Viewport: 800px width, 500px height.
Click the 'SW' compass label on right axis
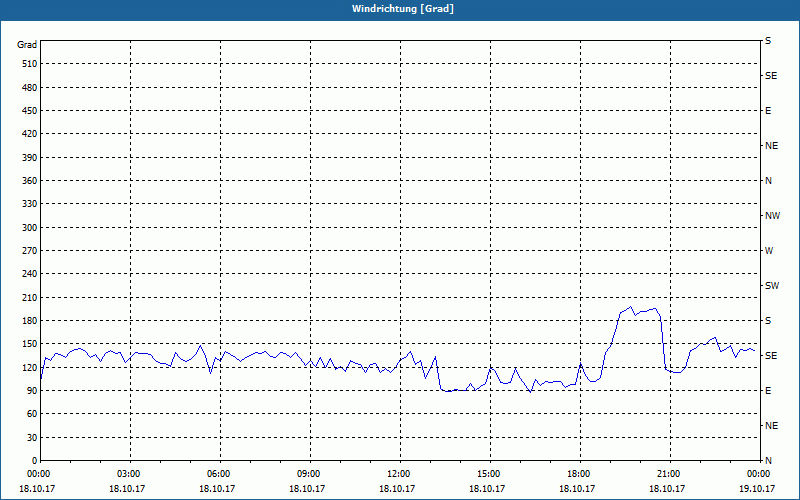772,286
